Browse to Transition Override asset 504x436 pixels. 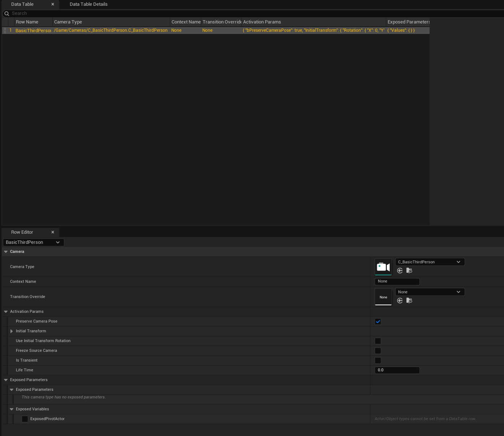click(409, 301)
